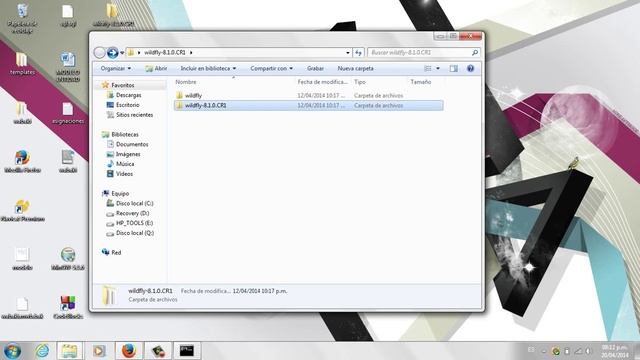Go forward with the blue forward arrow
640x360 pixels.
coord(112,53)
